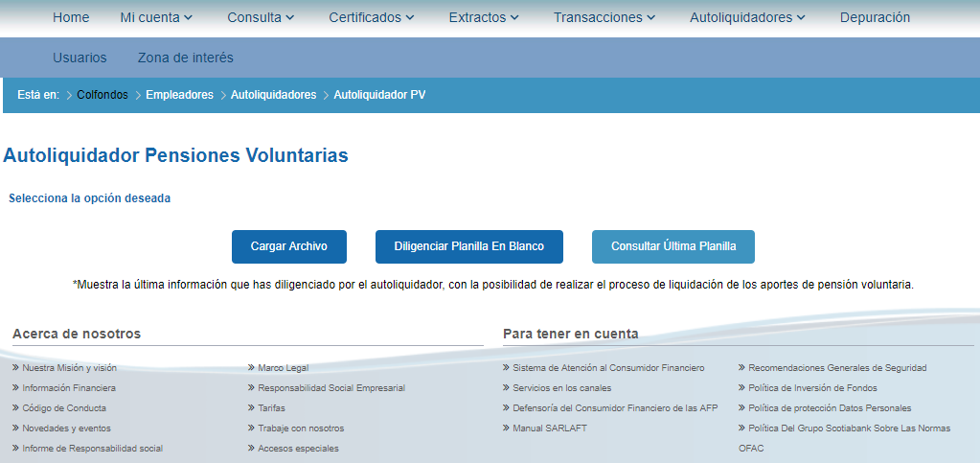Visit the Trabaje con nosotros link
The image size is (980, 463).
(301, 428)
